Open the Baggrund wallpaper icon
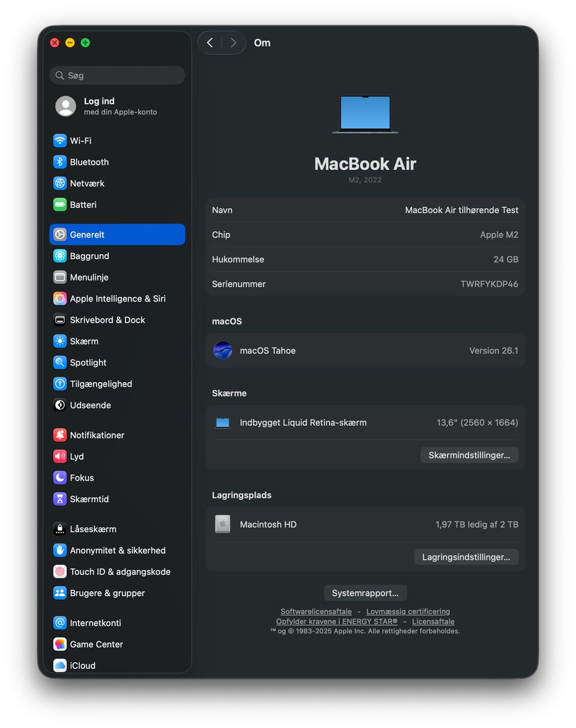Viewport: 576px width, 728px height. 59,256
